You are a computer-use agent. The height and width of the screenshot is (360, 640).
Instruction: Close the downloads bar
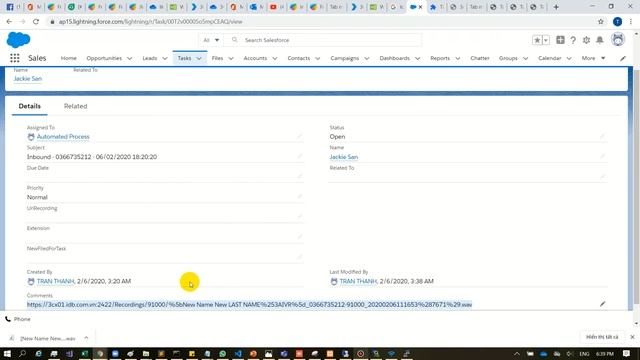tap(632, 337)
